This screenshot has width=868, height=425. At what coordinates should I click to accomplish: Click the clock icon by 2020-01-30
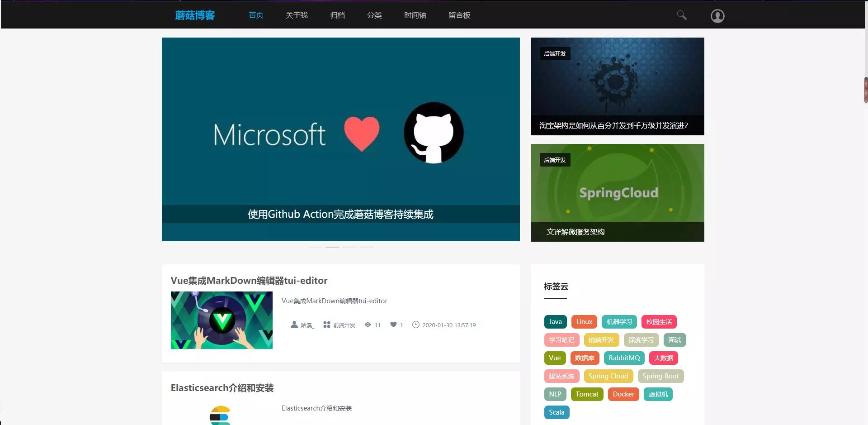[x=416, y=325]
